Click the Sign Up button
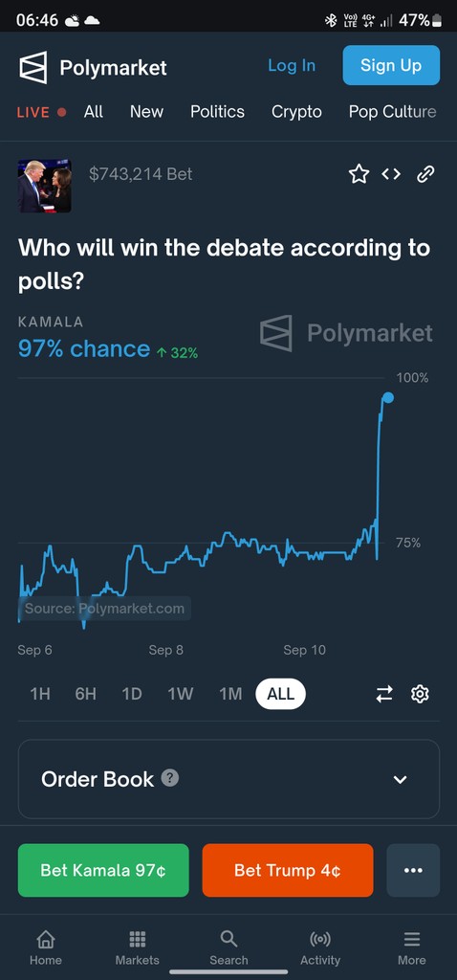This screenshot has width=457, height=980. tap(391, 65)
